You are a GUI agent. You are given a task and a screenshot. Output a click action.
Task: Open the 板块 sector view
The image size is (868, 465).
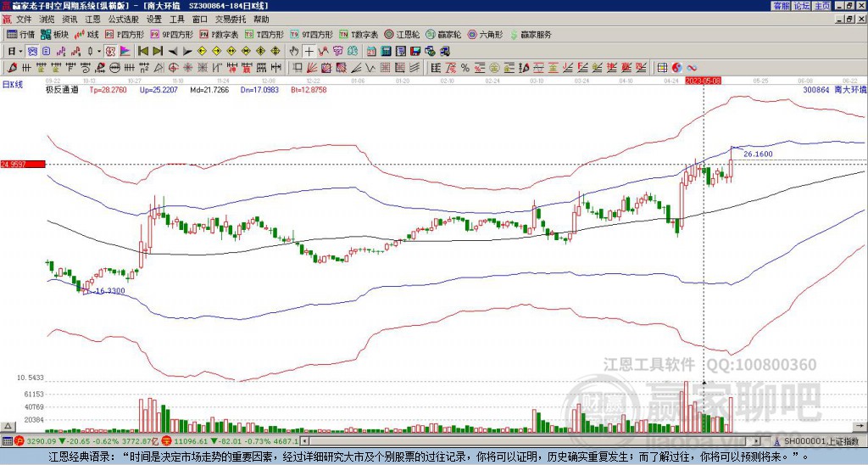pyautogui.click(x=54, y=34)
